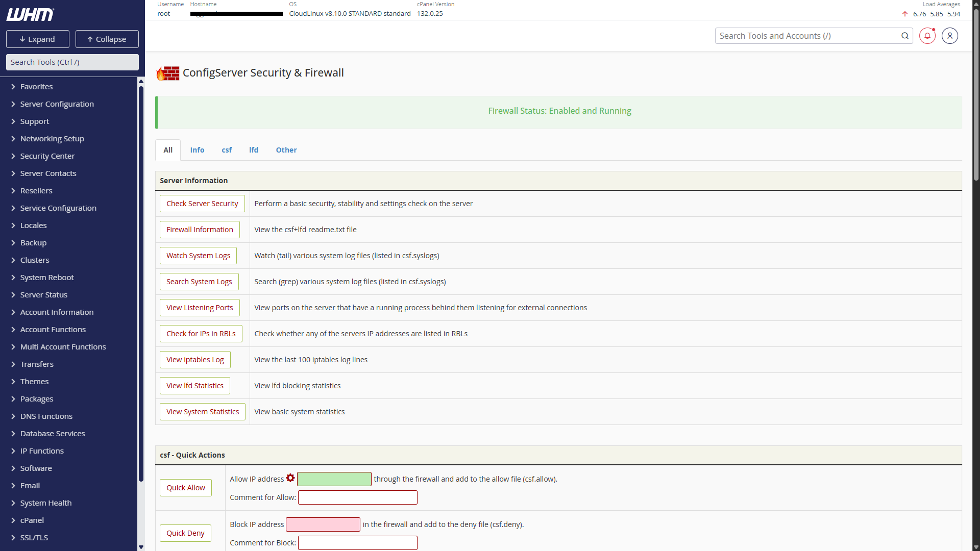Image resolution: width=980 pixels, height=551 pixels.
Task: Switch to the csf tab
Action: click(x=226, y=150)
